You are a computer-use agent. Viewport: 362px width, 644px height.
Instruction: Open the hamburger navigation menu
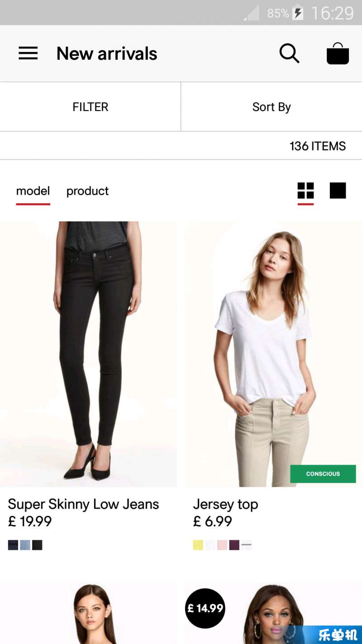28,53
